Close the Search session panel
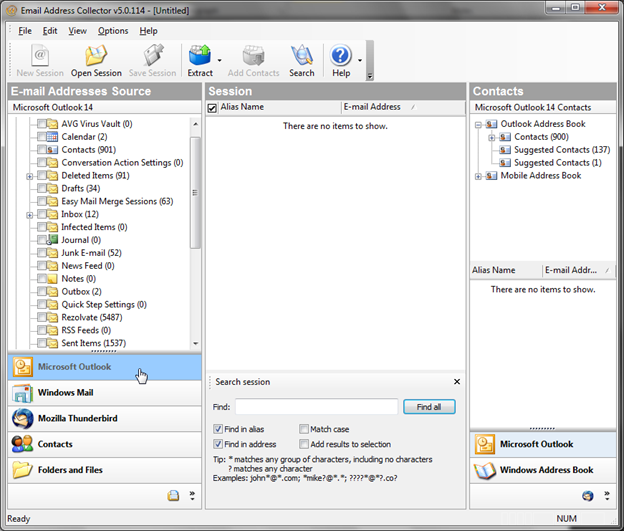Image resolution: width=624 pixels, height=531 pixels. point(457,382)
